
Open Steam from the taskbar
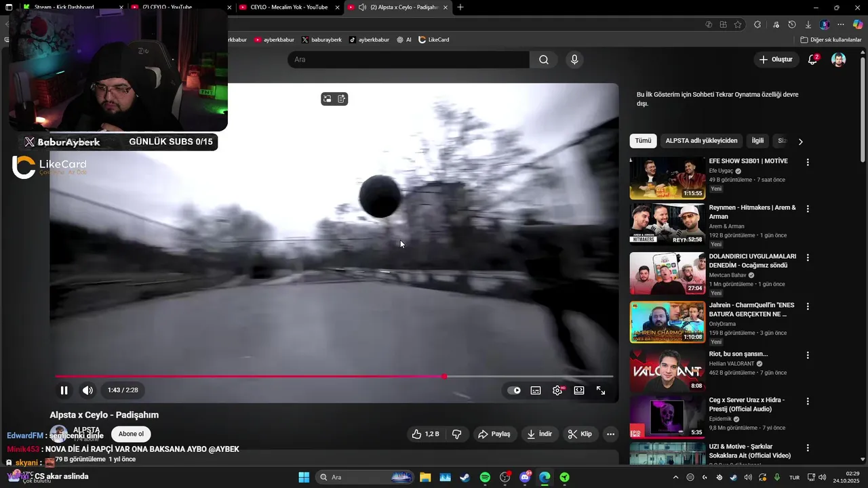(x=465, y=477)
